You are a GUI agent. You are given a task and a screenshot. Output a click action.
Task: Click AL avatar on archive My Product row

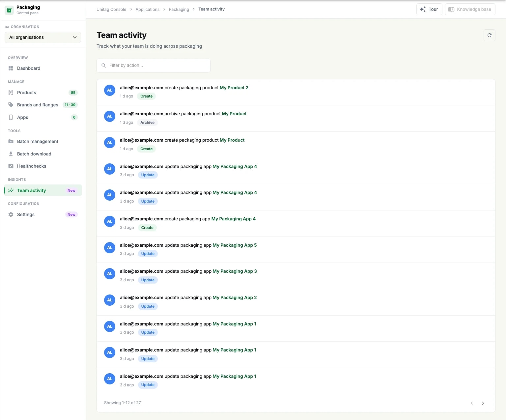tap(110, 116)
